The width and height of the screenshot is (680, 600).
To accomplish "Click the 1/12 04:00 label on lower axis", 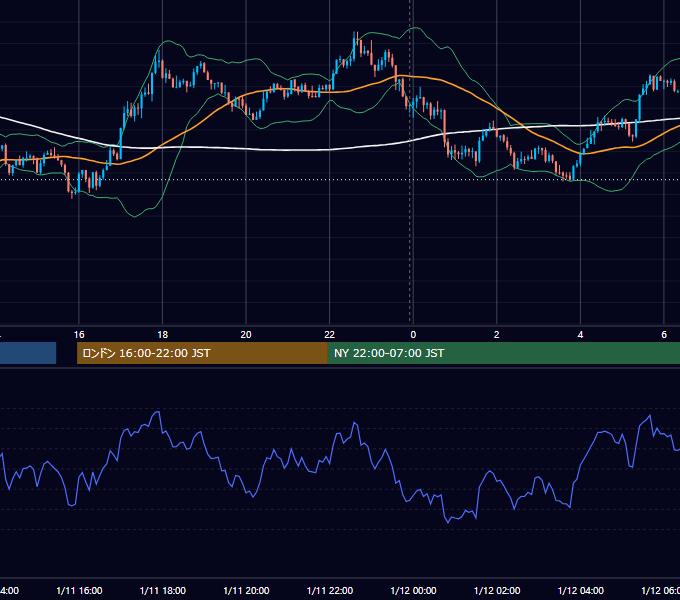I will 581,591.
